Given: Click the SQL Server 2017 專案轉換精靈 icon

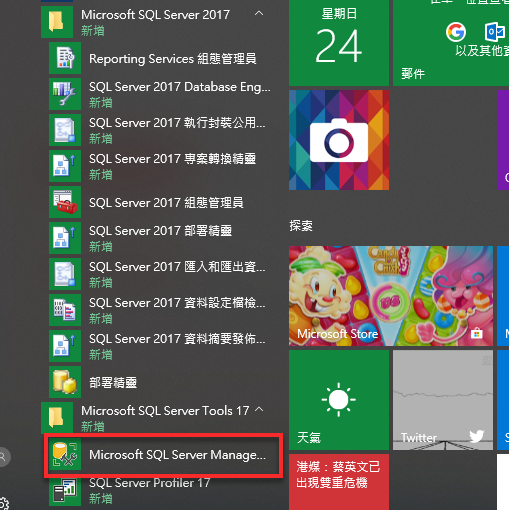Looking at the screenshot, I should [65, 166].
